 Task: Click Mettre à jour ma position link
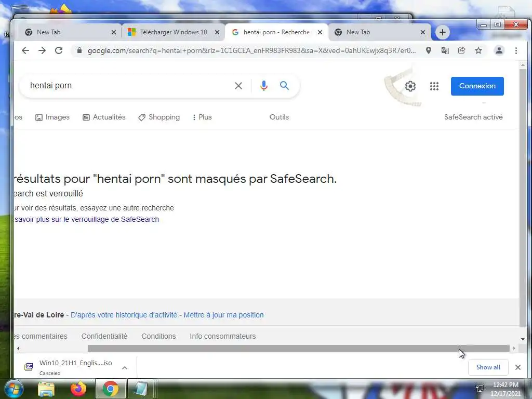[223, 315]
